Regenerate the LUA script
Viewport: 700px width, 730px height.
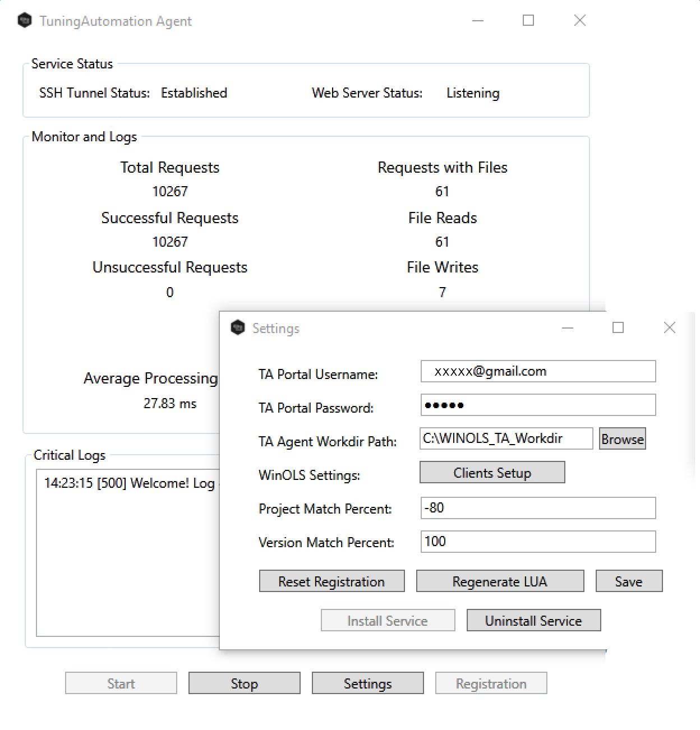(x=500, y=581)
